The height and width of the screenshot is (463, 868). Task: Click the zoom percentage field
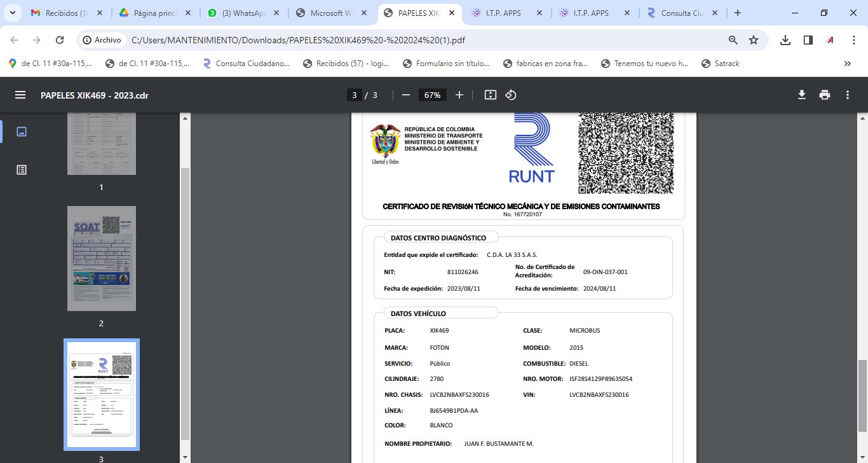(x=432, y=95)
